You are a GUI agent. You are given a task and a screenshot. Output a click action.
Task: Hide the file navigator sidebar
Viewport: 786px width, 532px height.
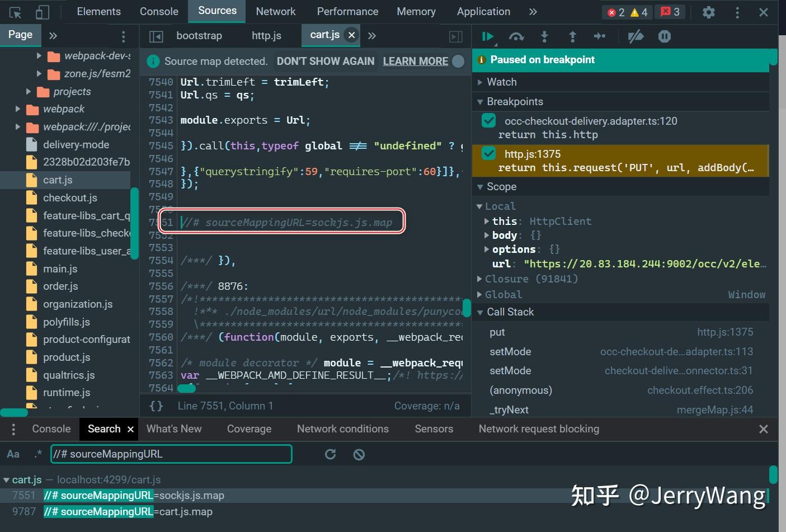(156, 36)
